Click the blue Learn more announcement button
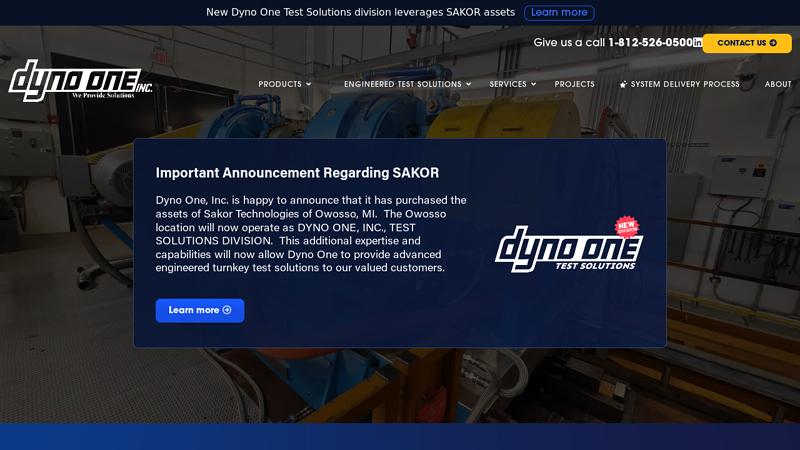Image resolution: width=800 pixels, height=450 pixels. [x=200, y=310]
